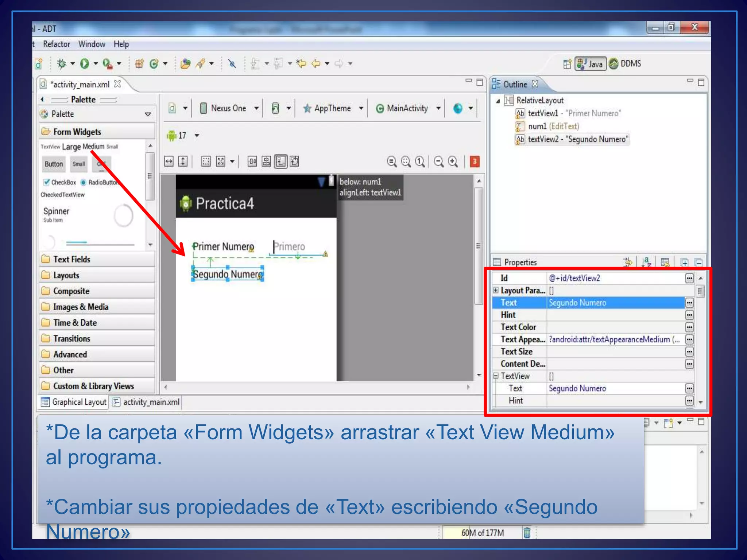The image size is (747, 560).
Task: Click the Last Edit Location arrow icon
Action: 301,64
